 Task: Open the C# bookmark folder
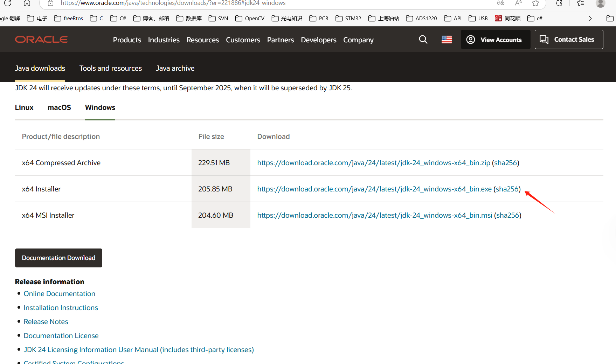(118, 18)
